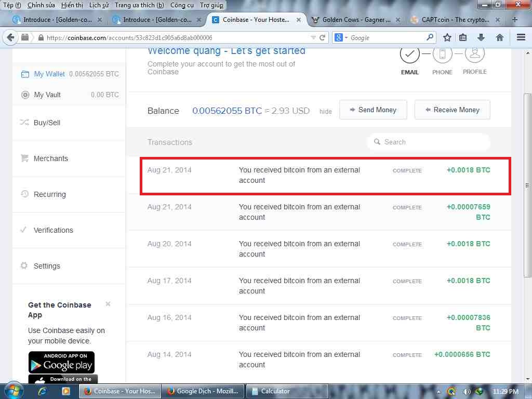Image resolution: width=532 pixels, height=399 pixels.
Task: Open the Lịch sử menu
Action: coord(99,5)
